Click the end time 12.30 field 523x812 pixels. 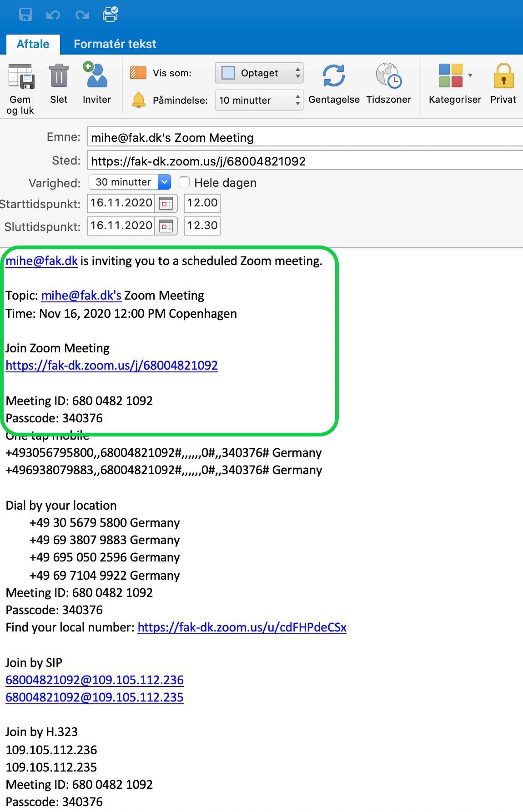pyautogui.click(x=202, y=226)
